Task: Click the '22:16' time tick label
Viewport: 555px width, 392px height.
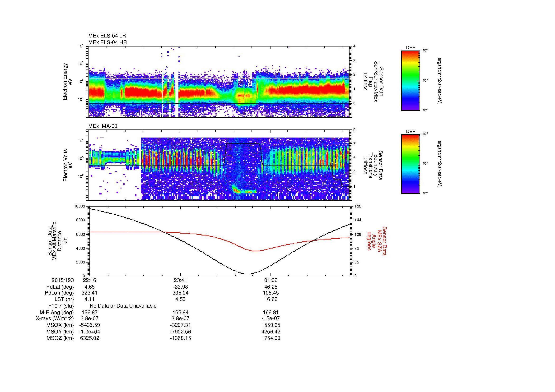Action: [89, 280]
